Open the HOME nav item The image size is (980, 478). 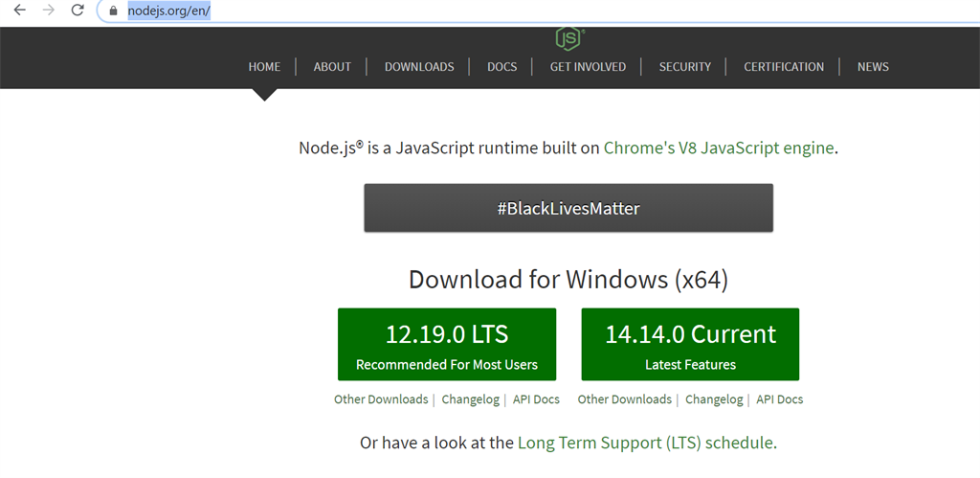(x=264, y=67)
